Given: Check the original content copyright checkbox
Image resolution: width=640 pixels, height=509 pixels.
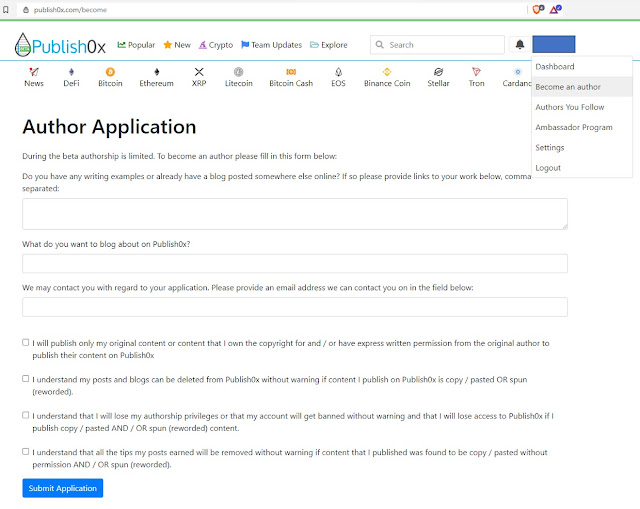Looking at the screenshot, I should point(26,342).
